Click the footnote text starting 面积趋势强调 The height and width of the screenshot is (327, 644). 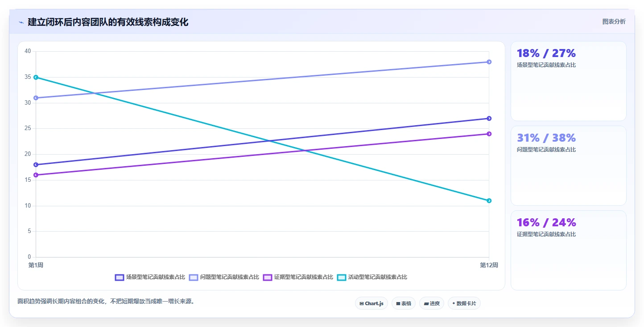coord(106,301)
